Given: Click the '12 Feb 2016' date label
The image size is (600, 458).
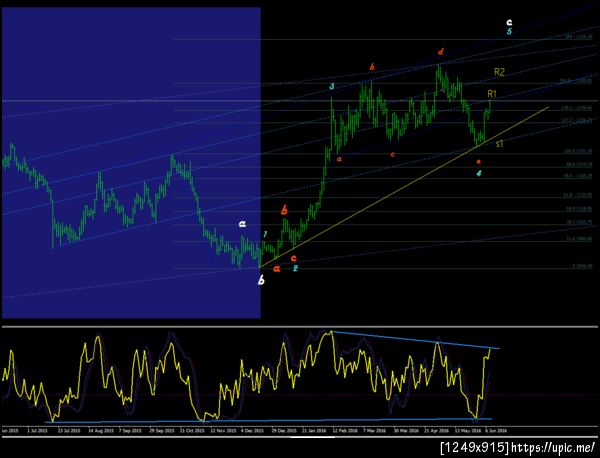Looking at the screenshot, I should pyautogui.click(x=345, y=430).
